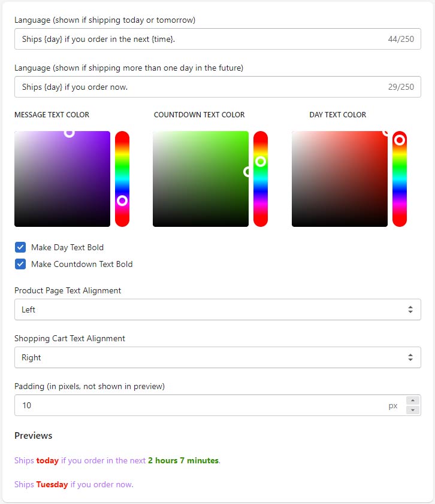Click the message text hue slider handle
This screenshot has height=504, width=435.
[x=122, y=201]
